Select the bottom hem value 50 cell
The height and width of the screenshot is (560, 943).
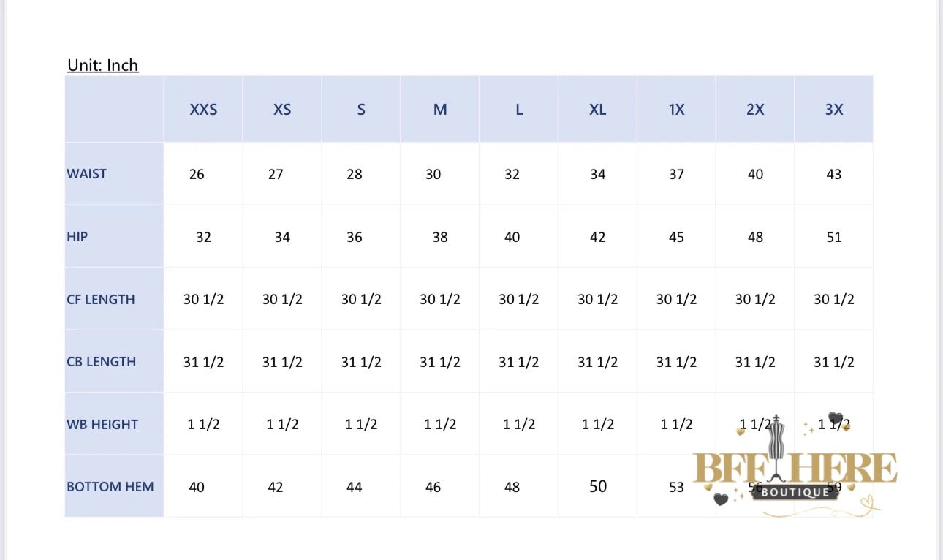(x=598, y=487)
